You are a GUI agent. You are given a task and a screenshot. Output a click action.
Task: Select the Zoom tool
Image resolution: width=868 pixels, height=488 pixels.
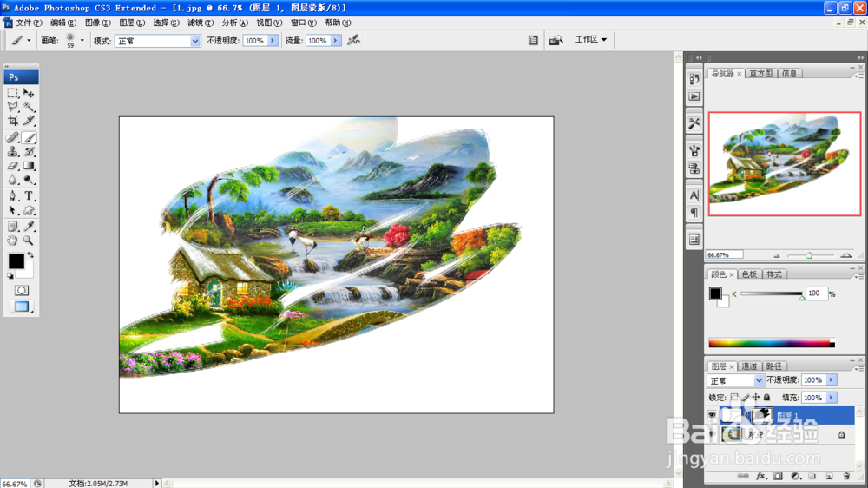[x=29, y=241]
